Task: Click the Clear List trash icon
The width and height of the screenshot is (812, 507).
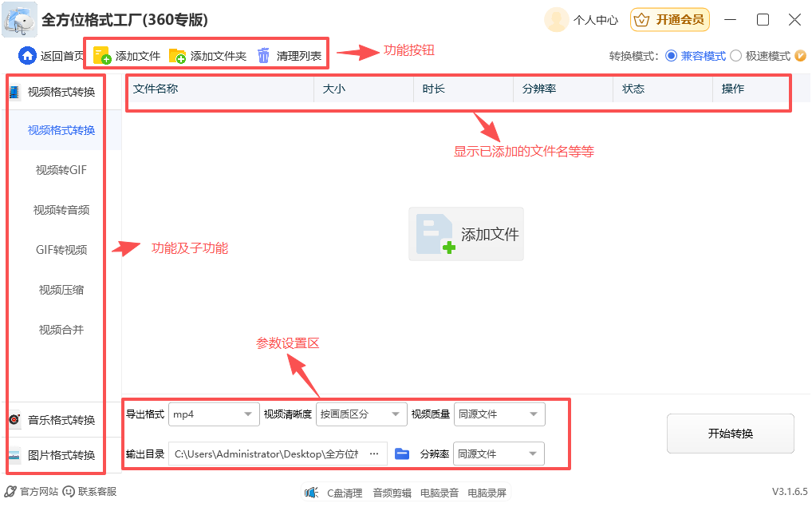Action: (264, 56)
